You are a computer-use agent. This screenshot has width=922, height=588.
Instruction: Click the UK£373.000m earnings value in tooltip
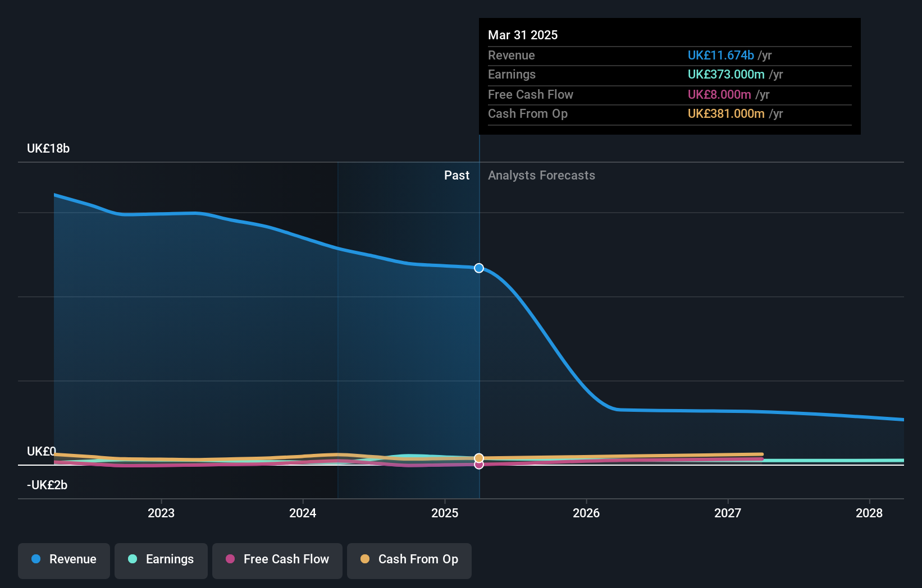tap(726, 74)
